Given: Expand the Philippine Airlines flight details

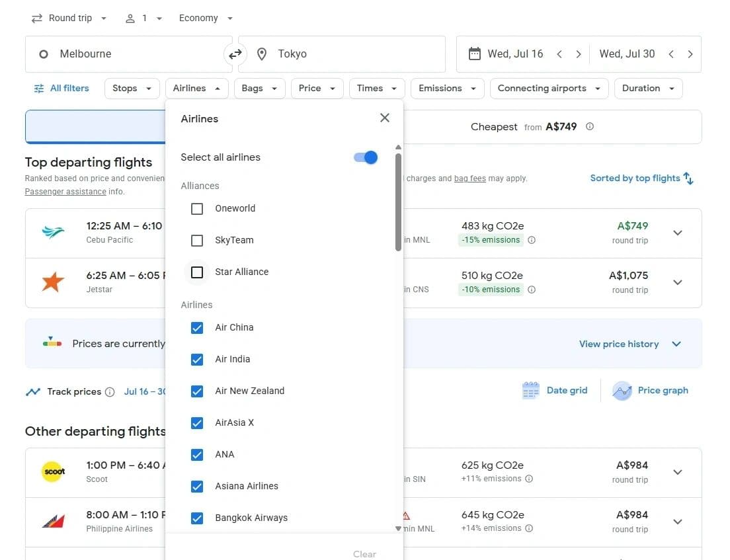Looking at the screenshot, I should (677, 522).
